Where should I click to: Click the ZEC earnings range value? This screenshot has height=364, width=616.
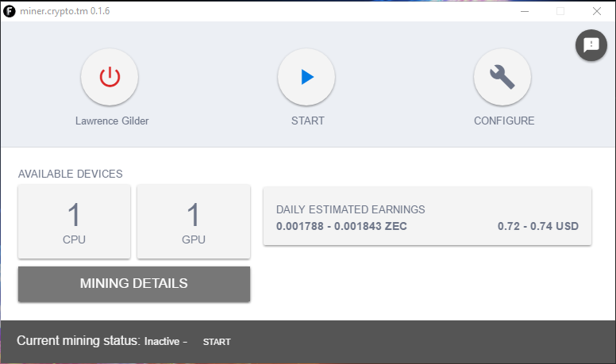point(340,227)
